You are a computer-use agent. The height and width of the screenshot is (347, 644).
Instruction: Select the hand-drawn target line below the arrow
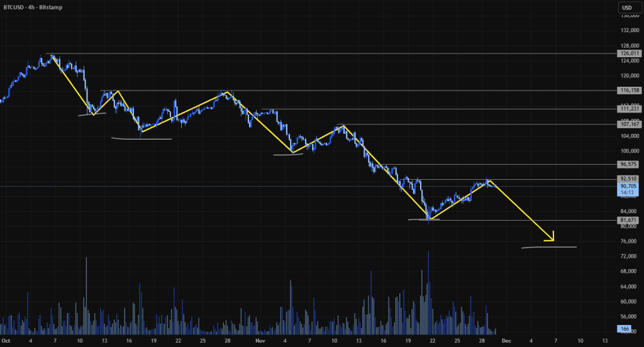548,247
